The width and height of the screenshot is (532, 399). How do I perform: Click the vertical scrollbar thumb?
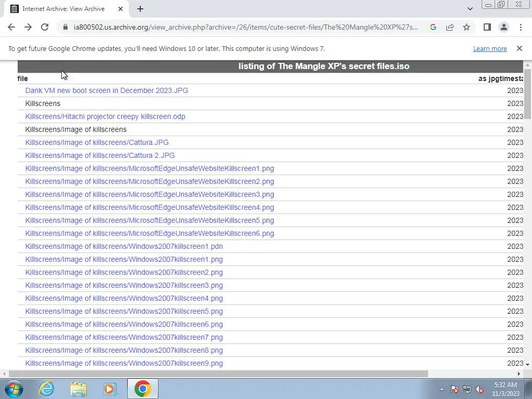tap(527, 94)
